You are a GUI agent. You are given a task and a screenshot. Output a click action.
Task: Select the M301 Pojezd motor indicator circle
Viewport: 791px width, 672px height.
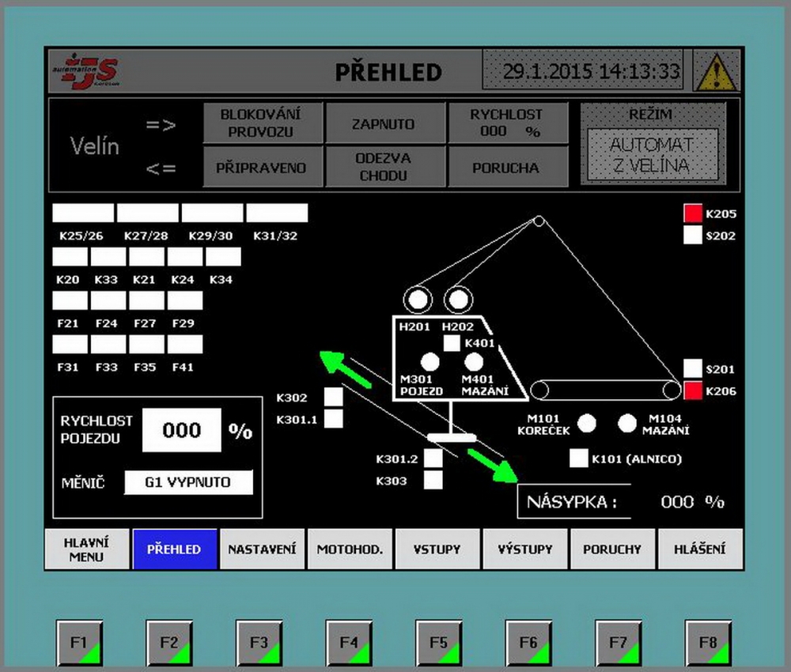click(x=430, y=362)
